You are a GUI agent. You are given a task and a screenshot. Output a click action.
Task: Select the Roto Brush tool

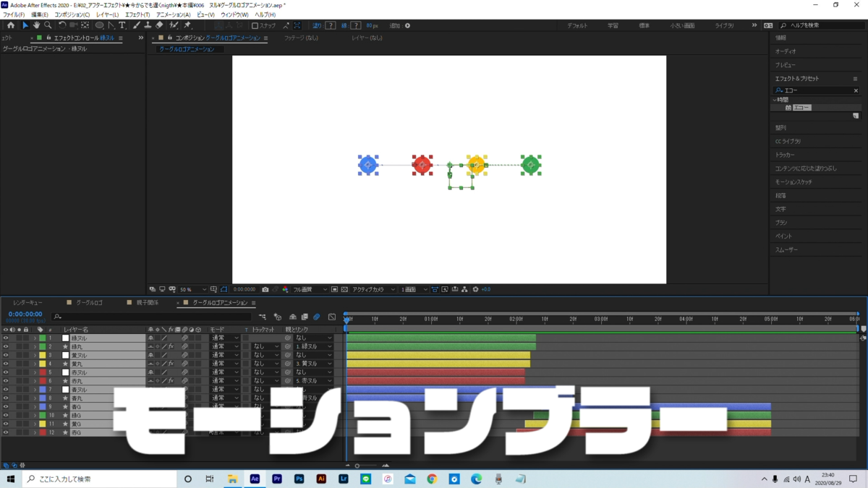pyautogui.click(x=174, y=25)
